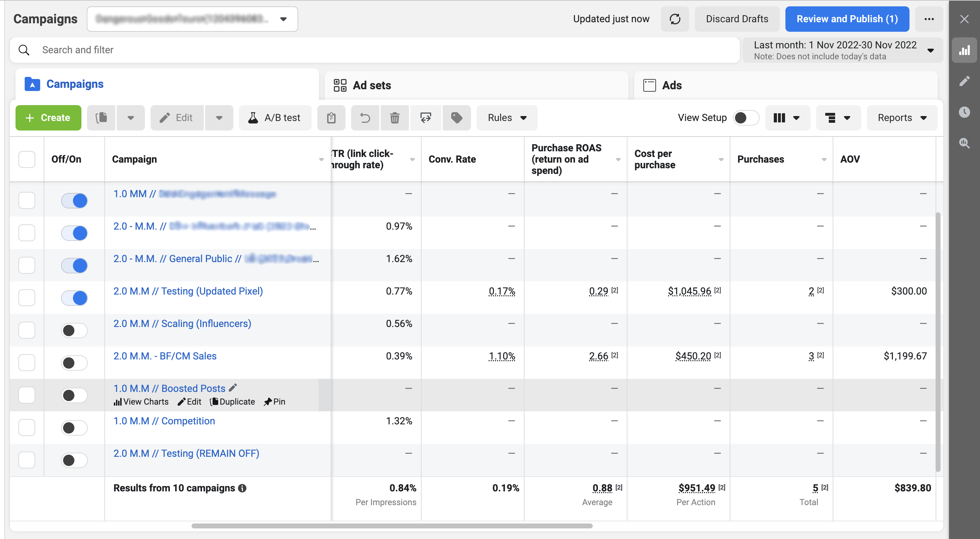Click the clipboard paste icon in toolbar
Viewport: 980px width, 539px height.
click(331, 118)
